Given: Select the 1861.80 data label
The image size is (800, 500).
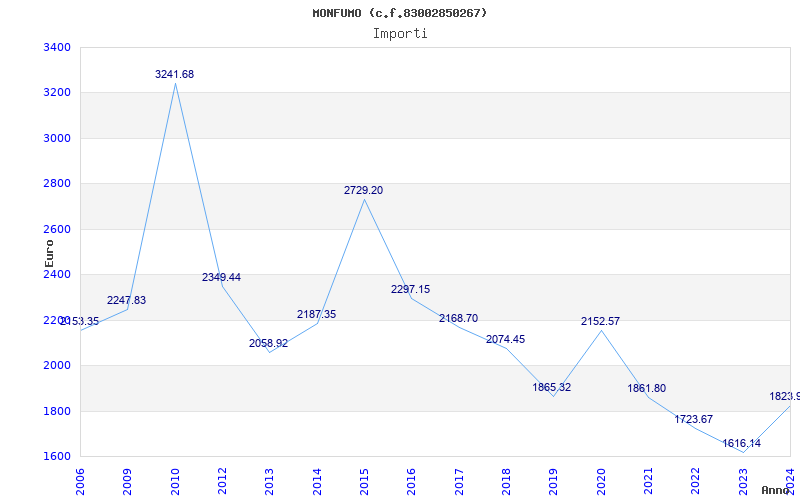Looking at the screenshot, I should click(647, 389).
